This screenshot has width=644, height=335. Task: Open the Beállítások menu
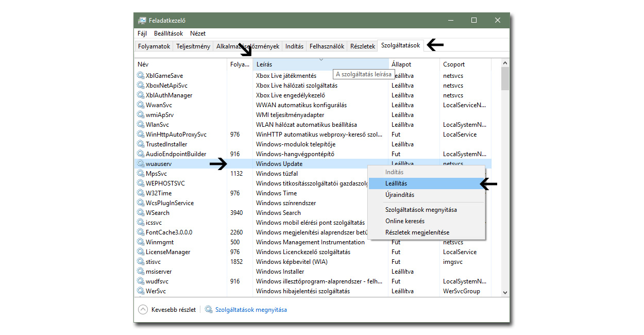[168, 33]
